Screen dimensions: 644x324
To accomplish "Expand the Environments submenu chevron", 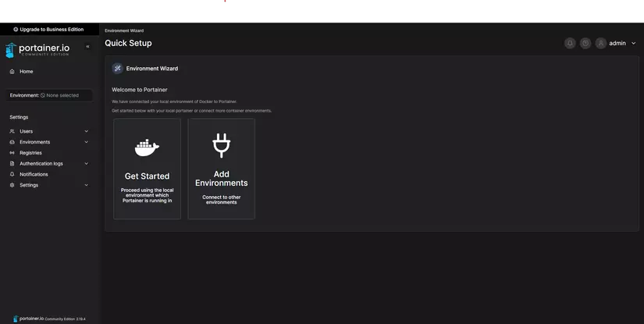I will 86,142.
